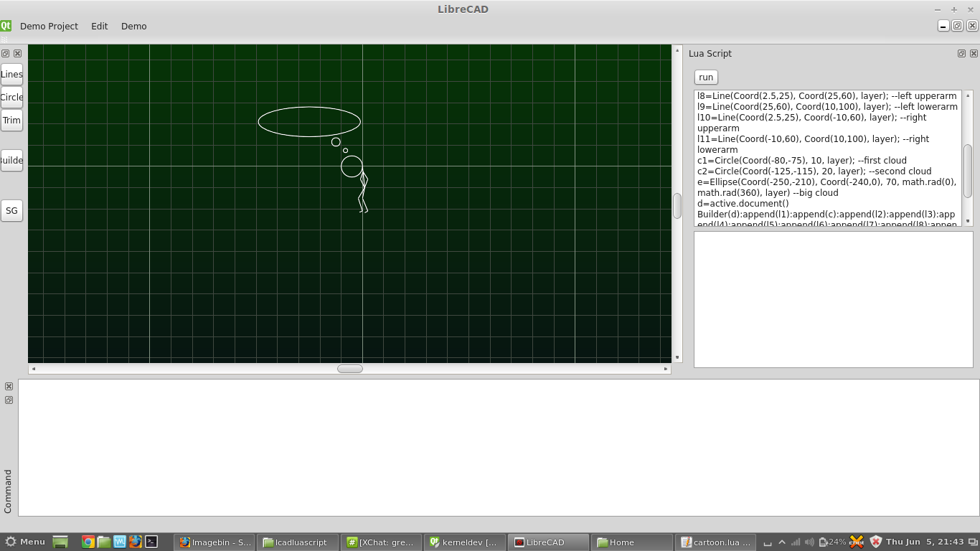Viewport: 980px width, 551px height.
Task: Switch to LibreCAD taskbar entry
Action: coord(548,542)
